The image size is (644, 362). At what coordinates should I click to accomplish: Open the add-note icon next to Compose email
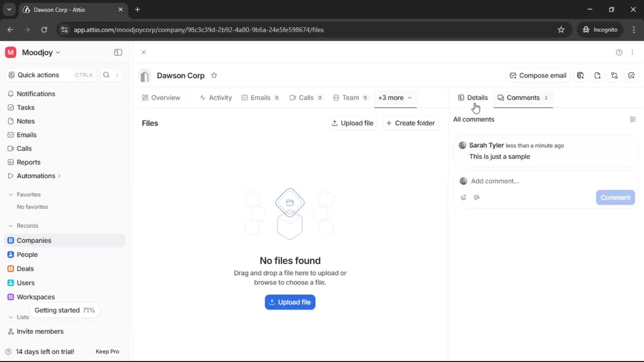click(598, 75)
